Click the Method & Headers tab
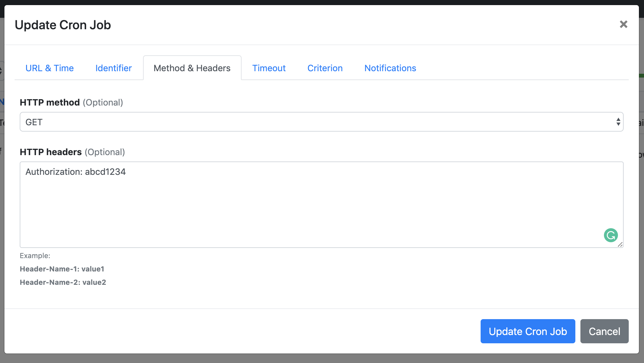 pos(192,68)
